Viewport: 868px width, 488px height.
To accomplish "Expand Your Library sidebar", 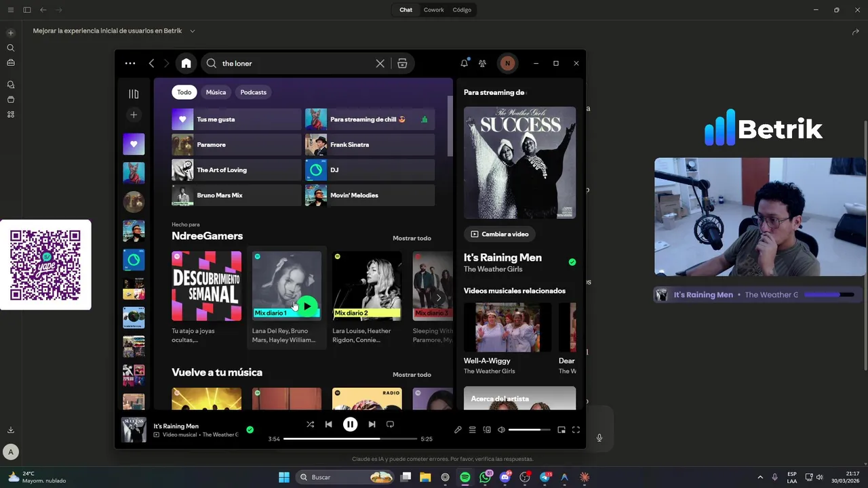I will pyautogui.click(x=134, y=94).
